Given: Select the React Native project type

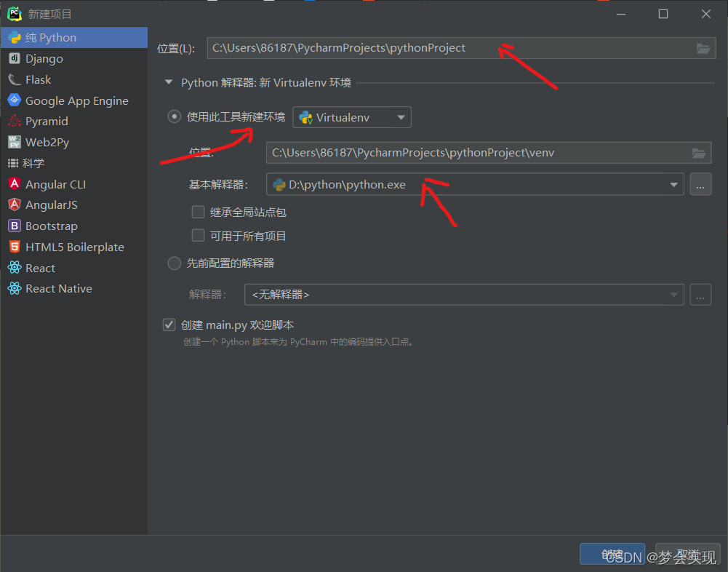Looking at the screenshot, I should pos(74,289).
